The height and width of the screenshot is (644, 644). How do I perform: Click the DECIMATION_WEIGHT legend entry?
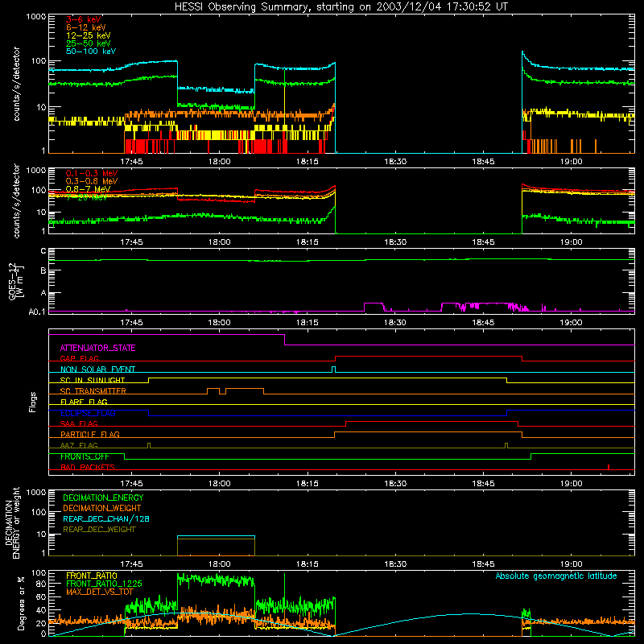point(102,509)
